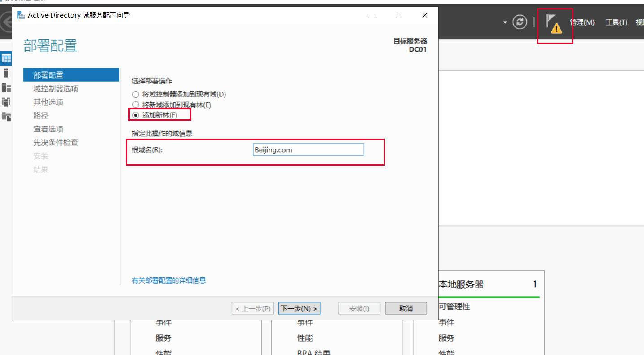Open the File and Storage Services icon
This screenshot has height=355, width=644.
point(6,117)
